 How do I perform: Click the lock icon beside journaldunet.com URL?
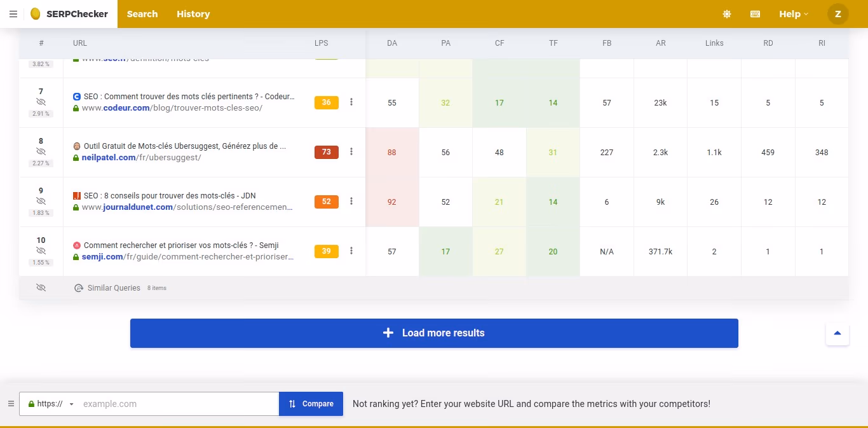click(x=76, y=207)
